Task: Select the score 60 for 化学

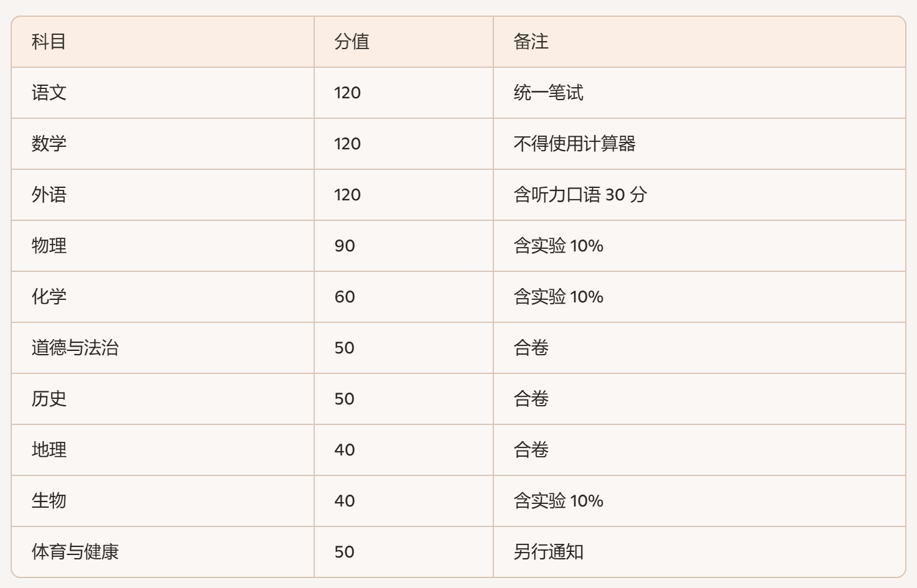Action: [345, 297]
